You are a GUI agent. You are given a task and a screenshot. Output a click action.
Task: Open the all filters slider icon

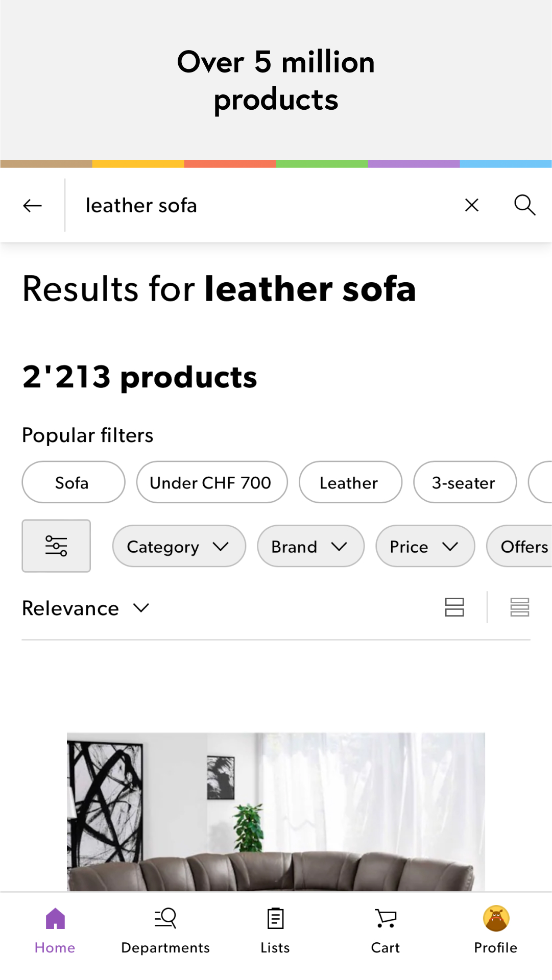point(56,546)
